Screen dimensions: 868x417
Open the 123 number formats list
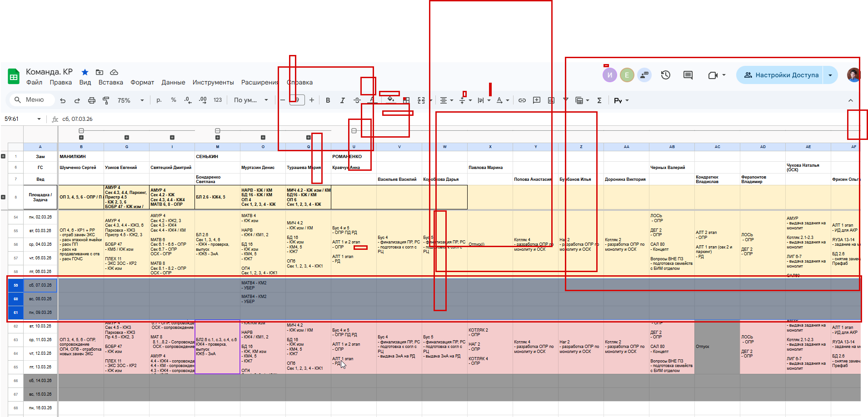(x=218, y=100)
